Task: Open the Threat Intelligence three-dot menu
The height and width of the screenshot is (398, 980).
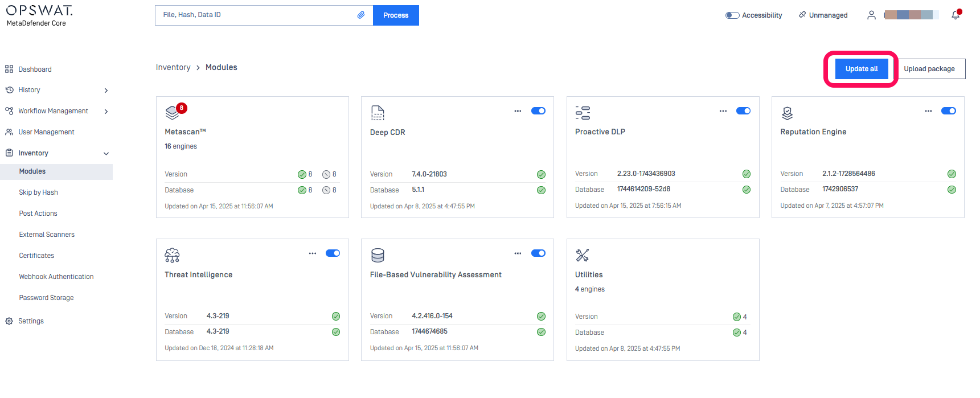Action: click(x=313, y=253)
